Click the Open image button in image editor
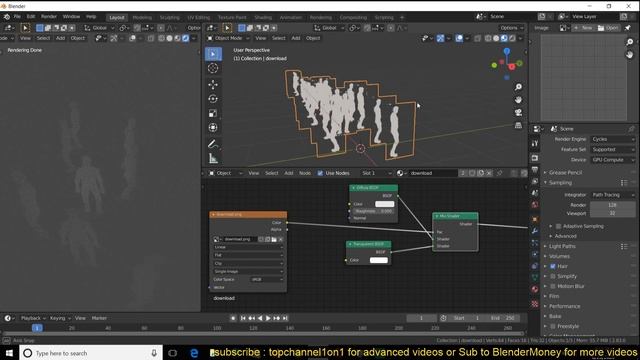Viewport: 640px width, 360px height. click(x=608, y=28)
